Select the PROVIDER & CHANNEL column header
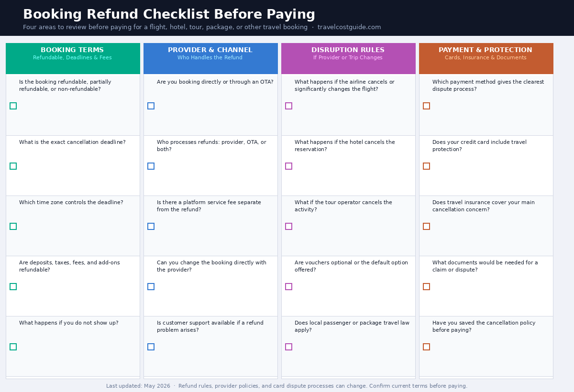The height and width of the screenshot is (392, 574). click(210, 58)
